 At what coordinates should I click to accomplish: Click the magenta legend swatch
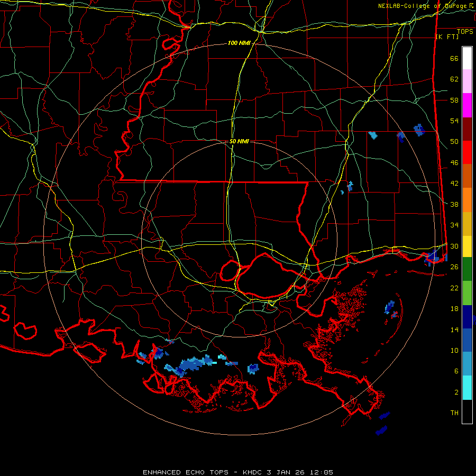467,105
